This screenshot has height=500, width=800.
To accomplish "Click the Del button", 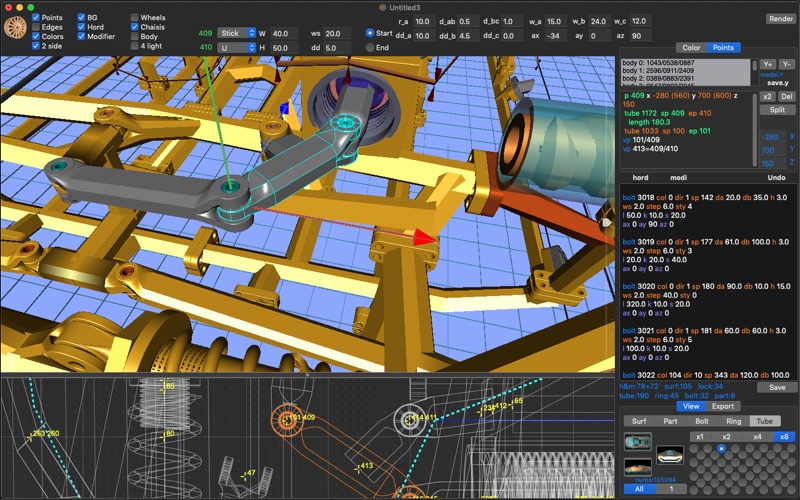I will pos(787,96).
